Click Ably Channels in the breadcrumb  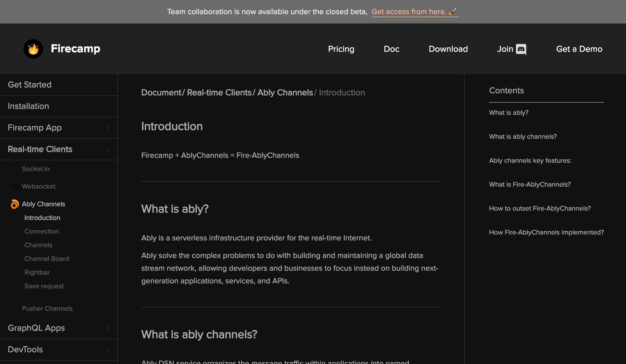tap(285, 93)
